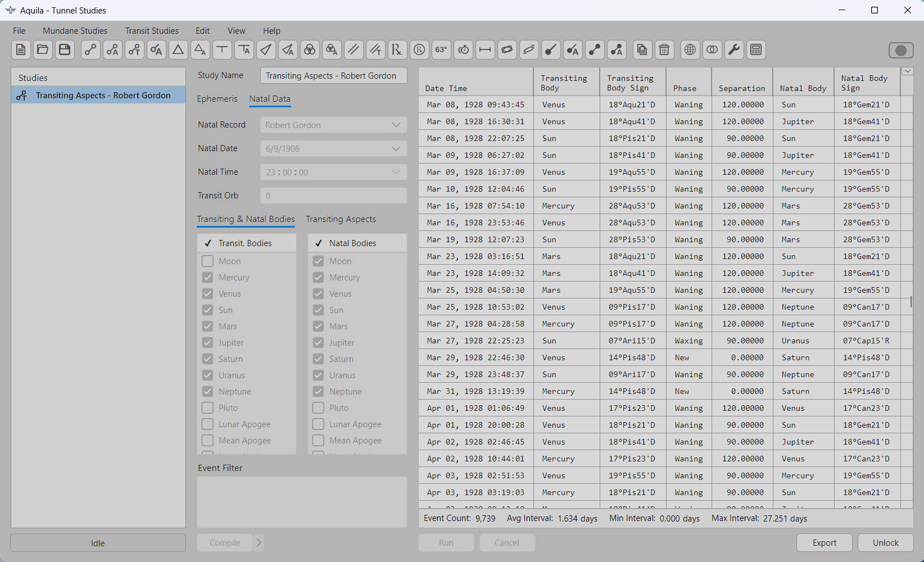Choose the plain T-bar tool icon
The width and height of the screenshot is (924, 562).
pyautogui.click(x=222, y=50)
